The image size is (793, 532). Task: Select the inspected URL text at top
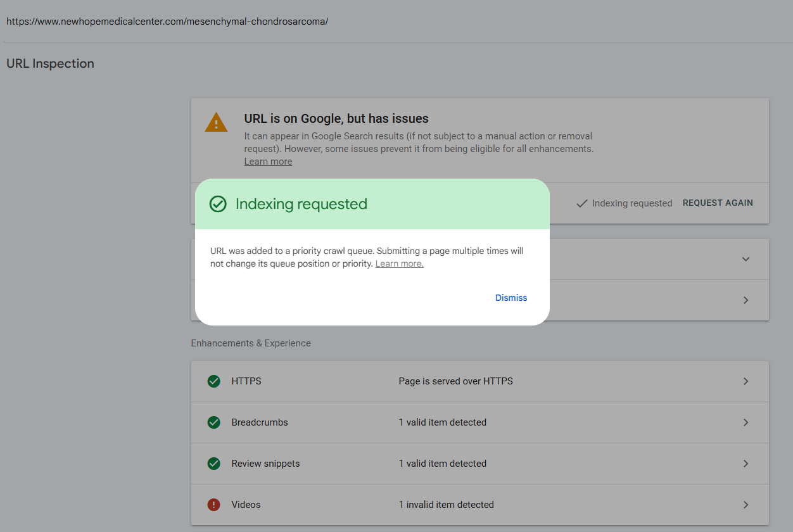pos(167,22)
